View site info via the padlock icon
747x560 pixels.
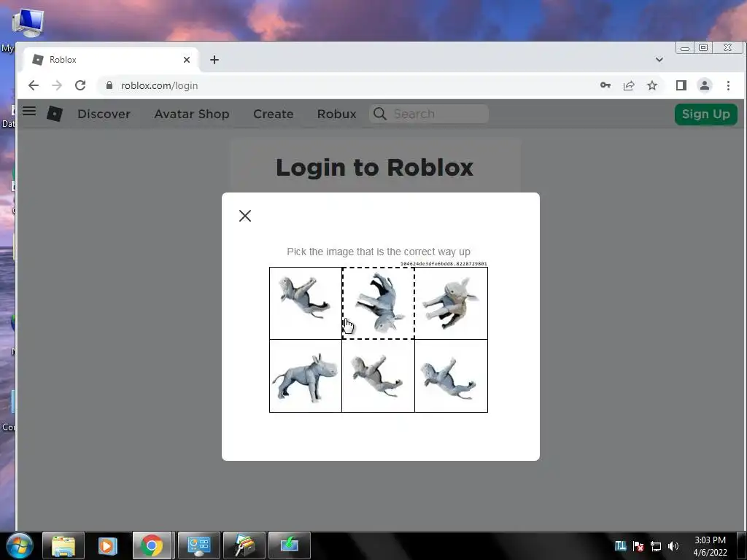pyautogui.click(x=109, y=85)
